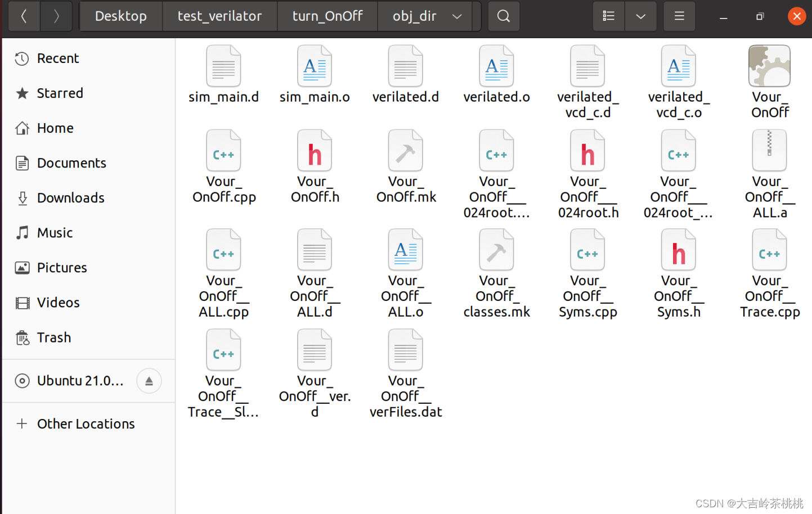Select Vour_OnOff__Syms.cpp file icon
Screen dimensions: 812x514
[x=587, y=250]
